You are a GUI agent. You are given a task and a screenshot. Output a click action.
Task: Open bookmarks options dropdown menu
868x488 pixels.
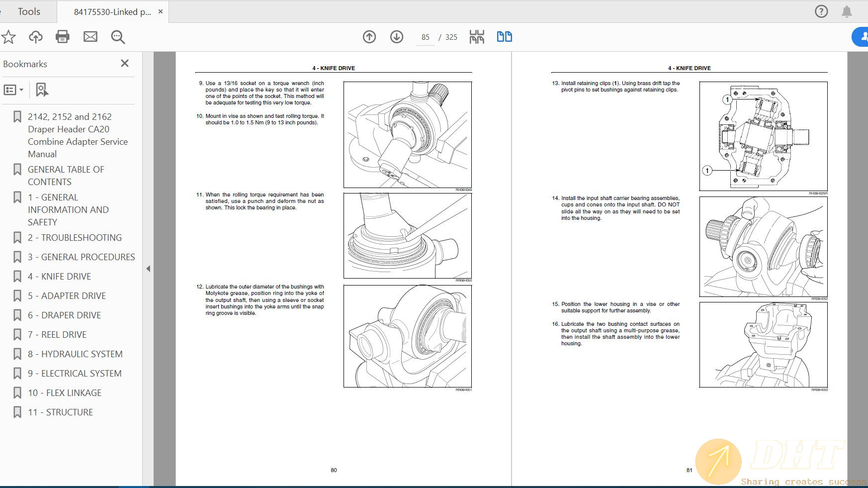click(x=13, y=90)
